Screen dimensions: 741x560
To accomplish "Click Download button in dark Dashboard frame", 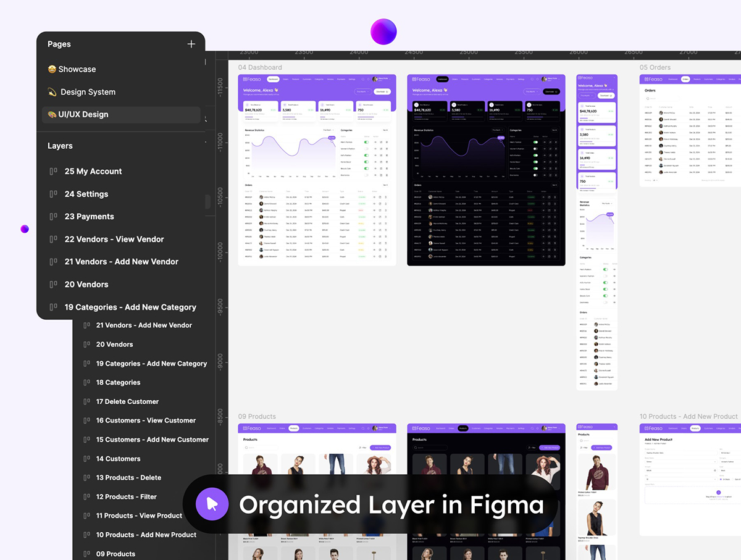I will click(x=551, y=91).
